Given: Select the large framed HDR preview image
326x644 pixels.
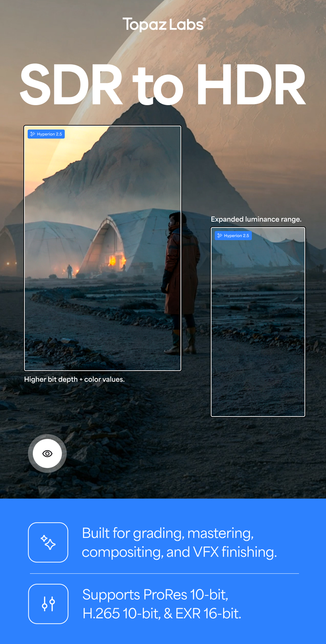Looking at the screenshot, I should coord(102,248).
